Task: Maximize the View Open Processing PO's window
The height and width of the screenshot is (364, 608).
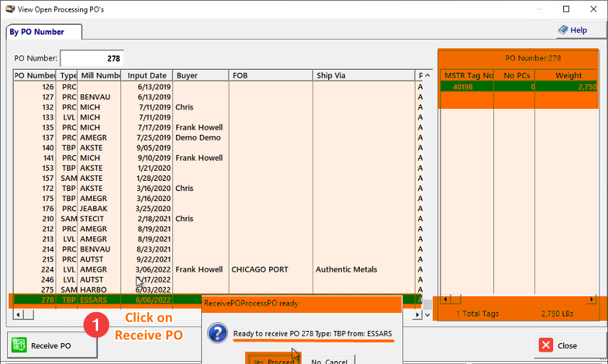Action: click(566, 9)
